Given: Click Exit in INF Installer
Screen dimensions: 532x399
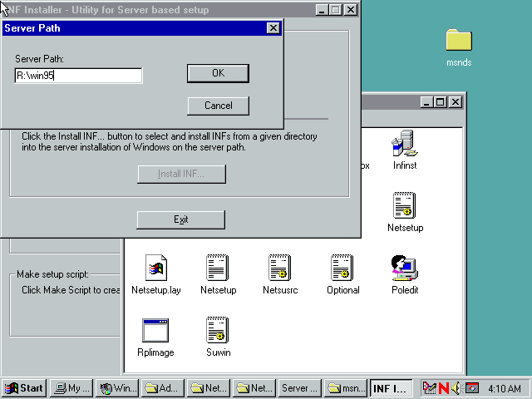Looking at the screenshot, I should (x=181, y=219).
